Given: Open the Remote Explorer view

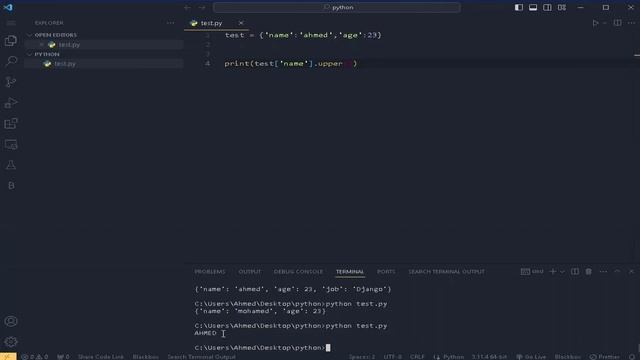Looking at the screenshot, I should pos(11,144).
